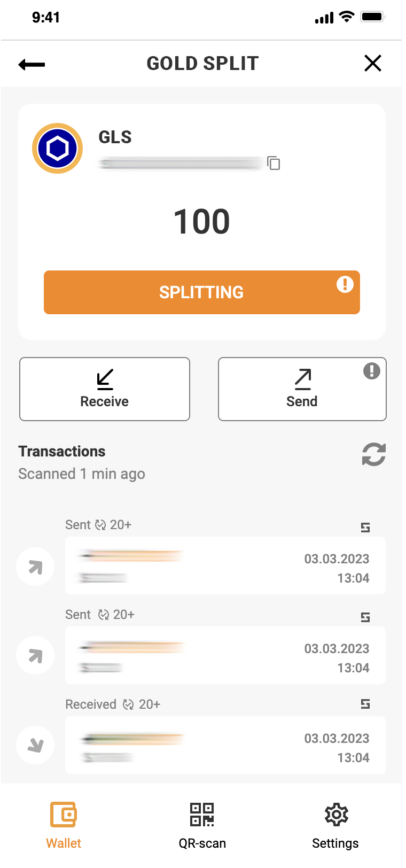
Task: Tap the Received transaction's split icon
Action: coord(365,704)
